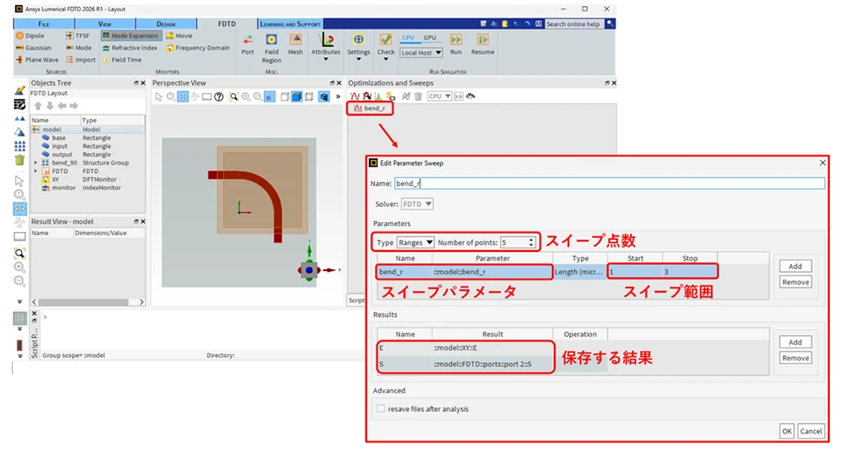The image size is (868, 476).
Task: Click the Port tool
Action: click(247, 44)
